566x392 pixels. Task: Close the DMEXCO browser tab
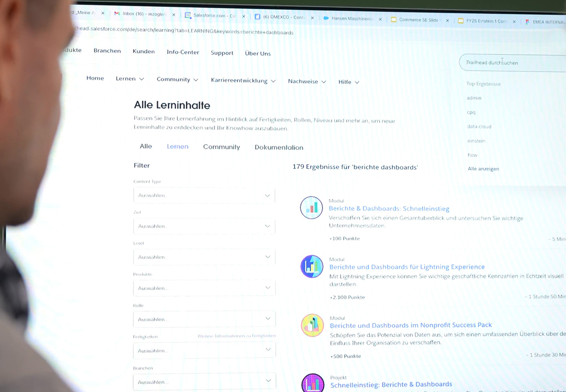312,18
